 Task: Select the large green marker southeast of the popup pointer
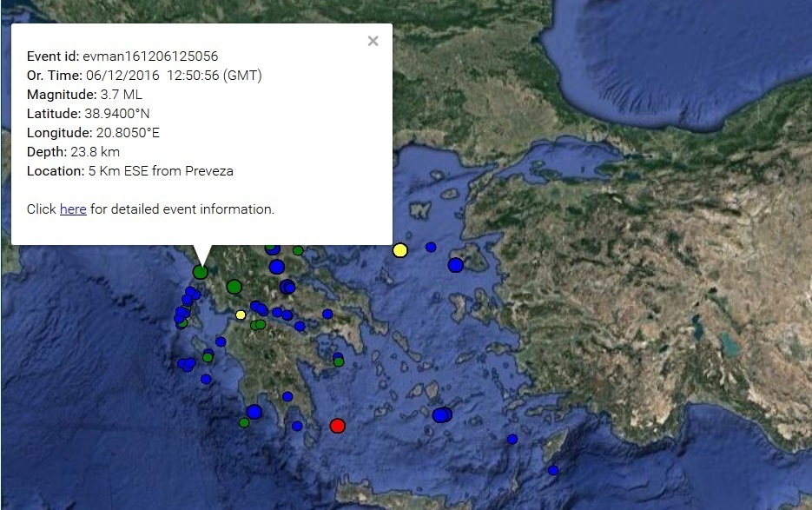(234, 287)
